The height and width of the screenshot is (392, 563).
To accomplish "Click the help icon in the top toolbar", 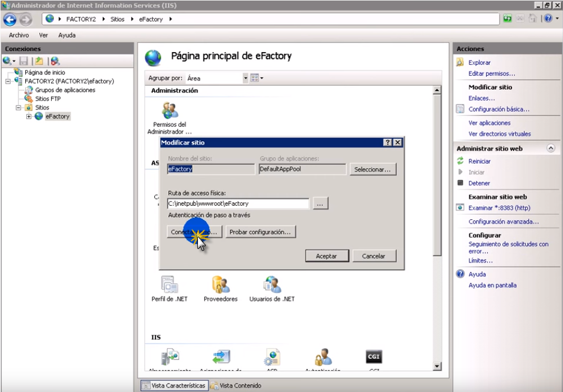I will point(547,19).
